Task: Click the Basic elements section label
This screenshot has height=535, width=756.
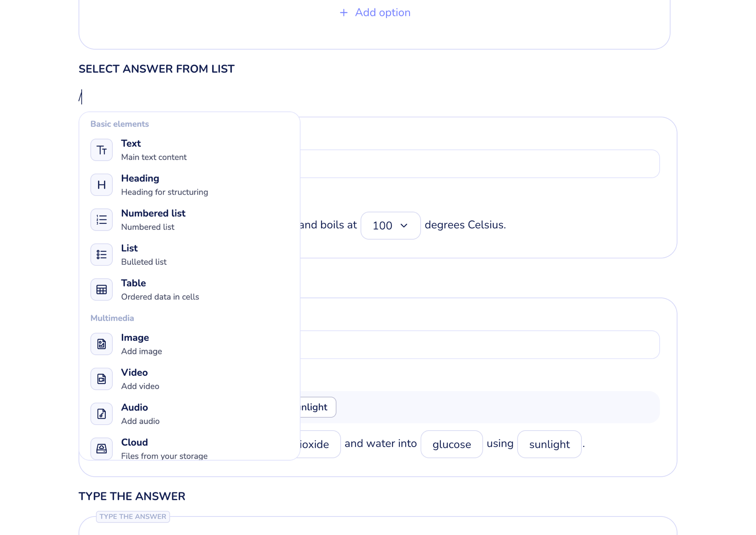Action: [x=119, y=124]
